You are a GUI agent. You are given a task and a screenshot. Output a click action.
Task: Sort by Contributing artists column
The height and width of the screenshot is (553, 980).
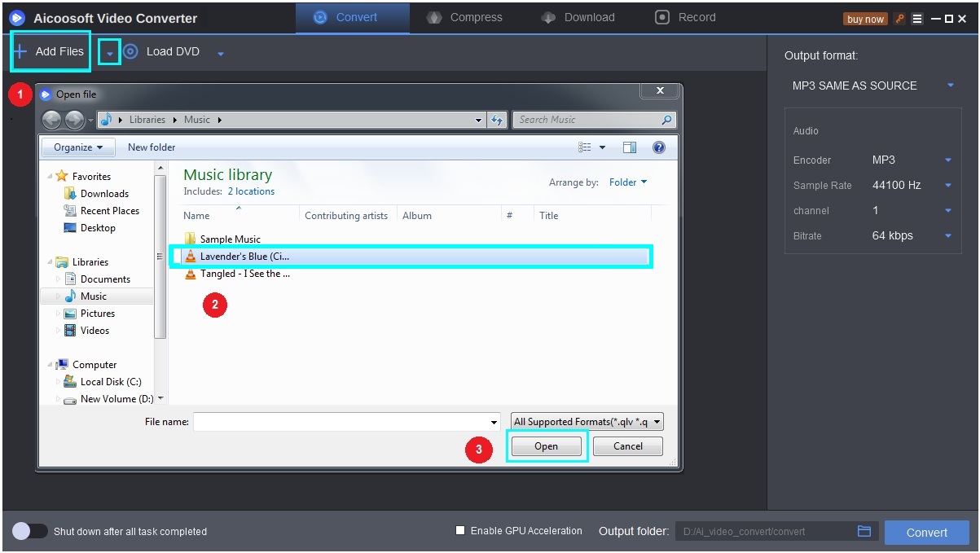[x=346, y=216]
